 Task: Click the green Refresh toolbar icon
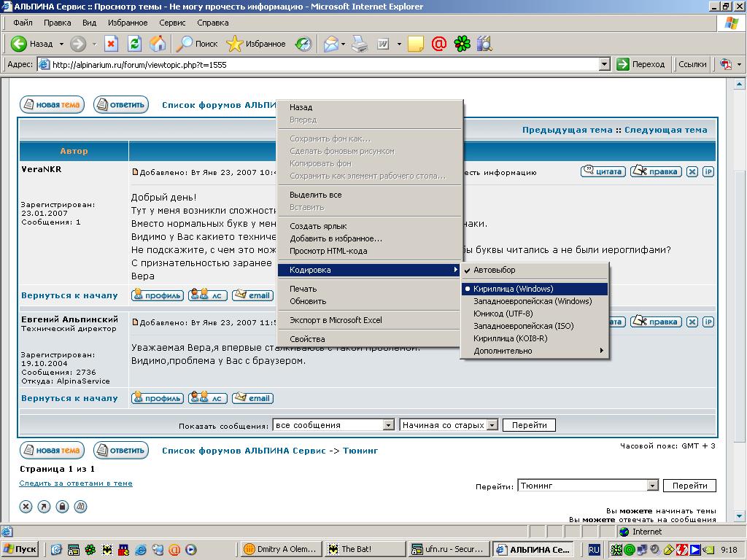(x=134, y=44)
